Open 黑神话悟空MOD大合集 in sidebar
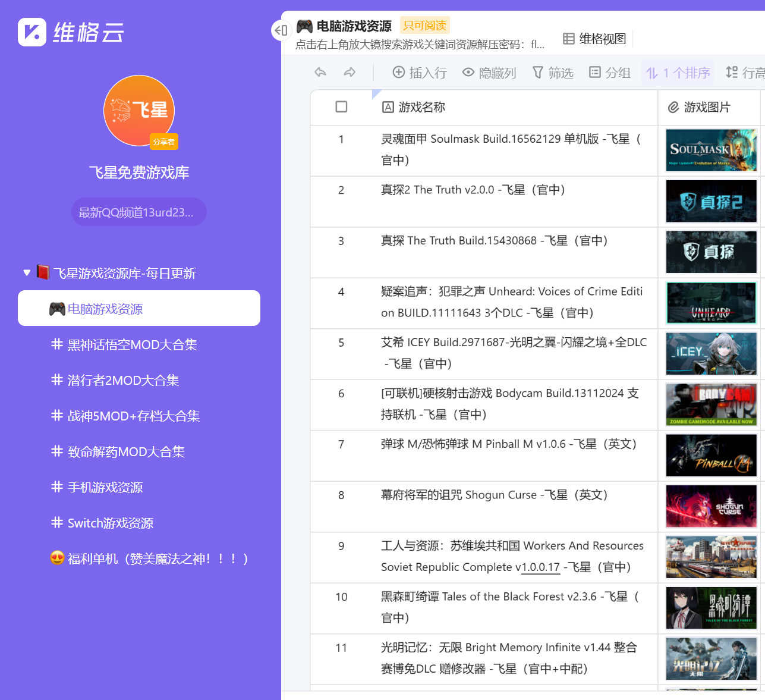765x700 pixels. (x=139, y=344)
